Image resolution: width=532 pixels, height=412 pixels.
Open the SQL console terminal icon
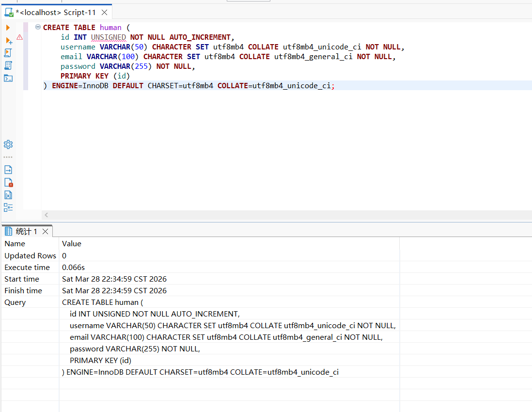click(8, 78)
